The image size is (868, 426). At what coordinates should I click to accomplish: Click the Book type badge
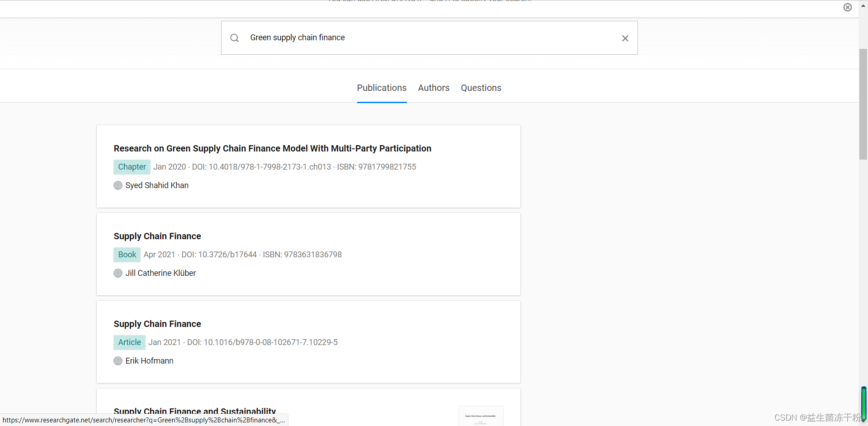point(127,255)
